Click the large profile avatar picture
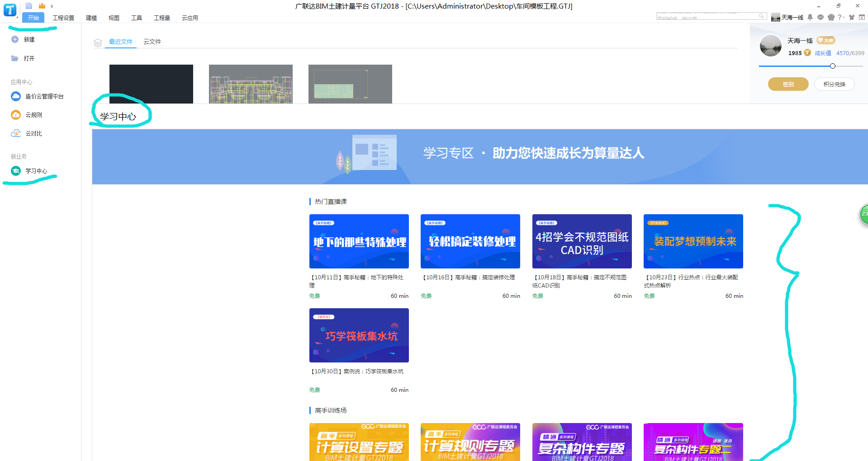The height and width of the screenshot is (461, 868). (x=771, y=46)
